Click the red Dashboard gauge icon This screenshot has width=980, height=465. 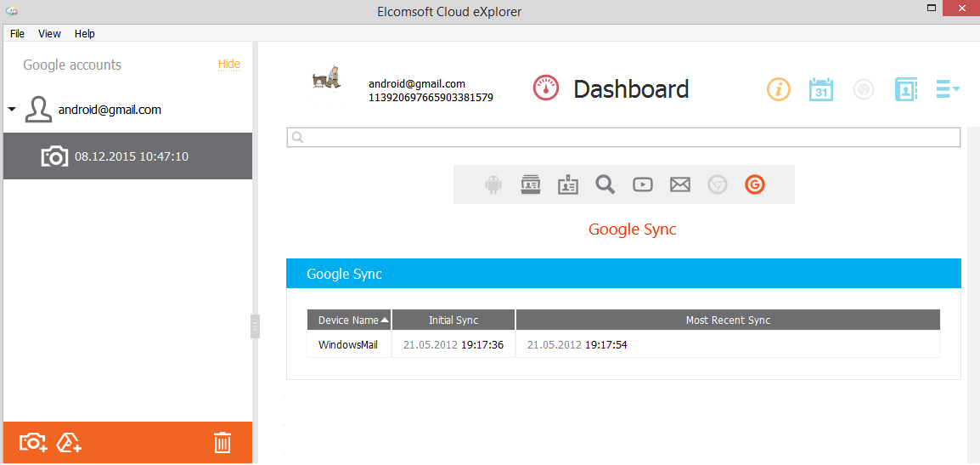click(546, 89)
